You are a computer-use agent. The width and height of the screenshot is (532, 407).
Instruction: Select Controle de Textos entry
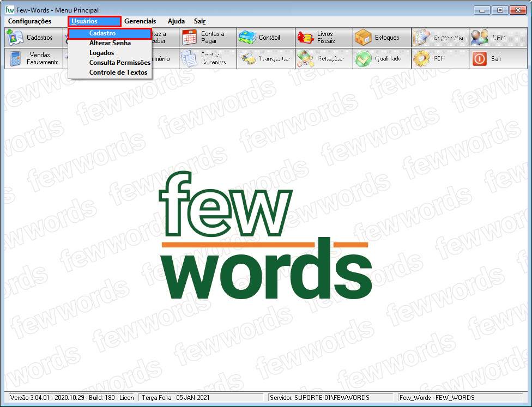pos(110,72)
